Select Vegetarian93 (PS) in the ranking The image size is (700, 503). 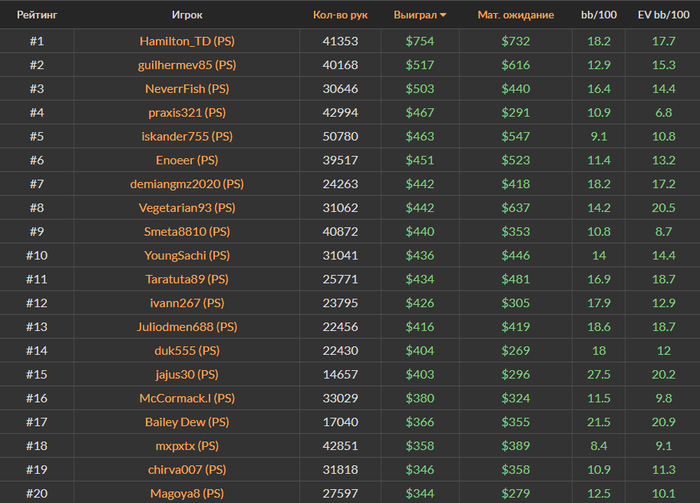(x=187, y=208)
